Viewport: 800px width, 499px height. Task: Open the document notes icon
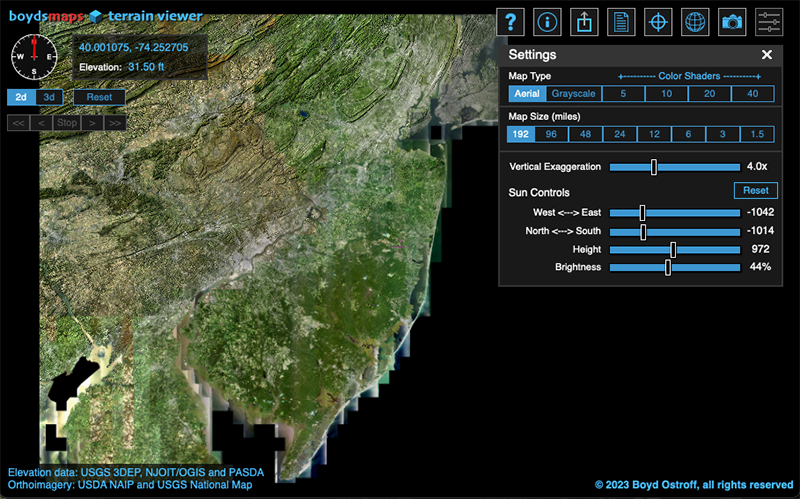point(621,21)
